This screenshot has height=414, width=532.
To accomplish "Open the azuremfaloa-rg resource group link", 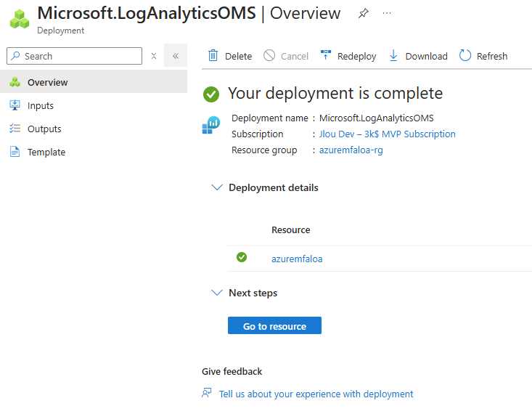I will pos(351,150).
